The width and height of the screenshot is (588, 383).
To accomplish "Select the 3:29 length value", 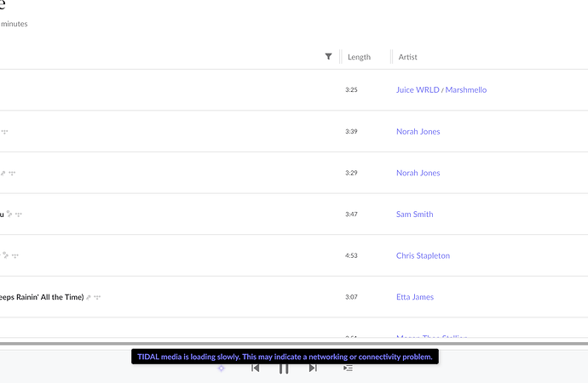I will point(351,173).
